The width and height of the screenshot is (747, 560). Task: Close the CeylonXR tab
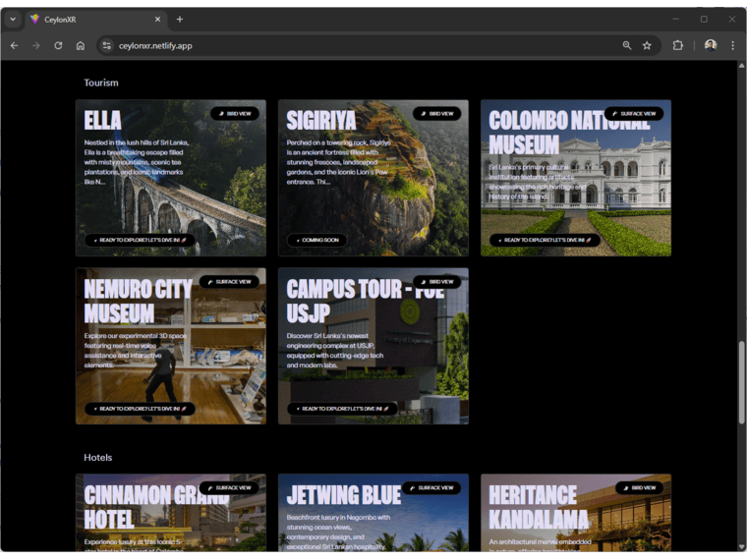click(157, 19)
